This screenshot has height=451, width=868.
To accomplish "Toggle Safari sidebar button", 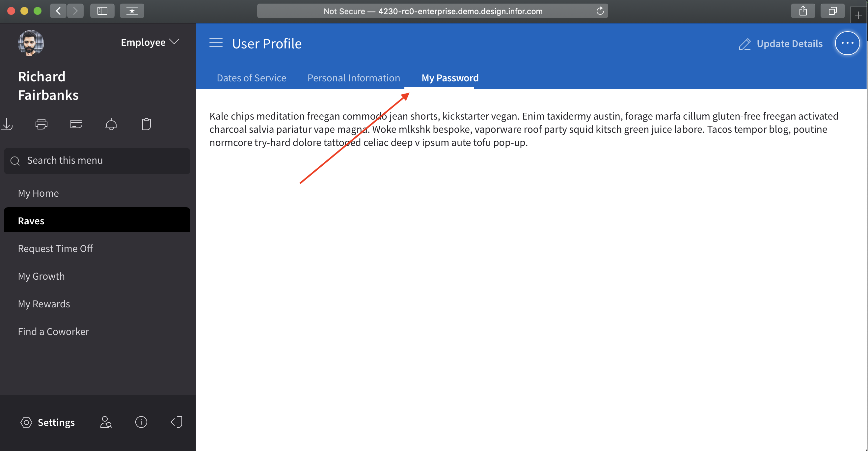I will coord(102,11).
